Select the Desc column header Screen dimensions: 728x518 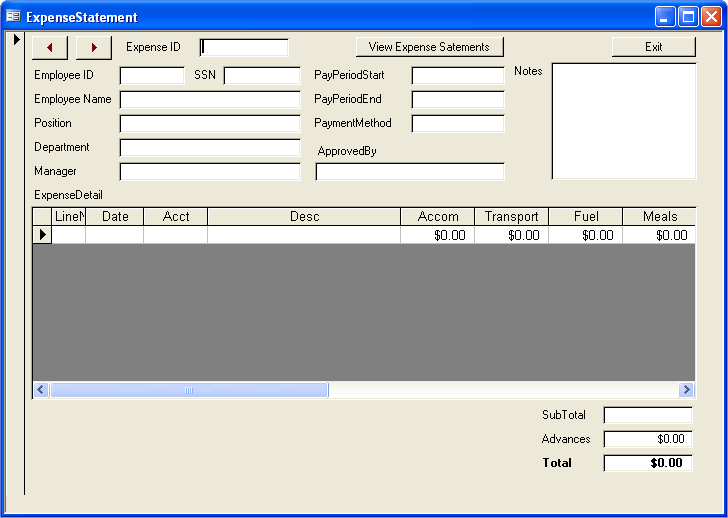[x=304, y=216]
